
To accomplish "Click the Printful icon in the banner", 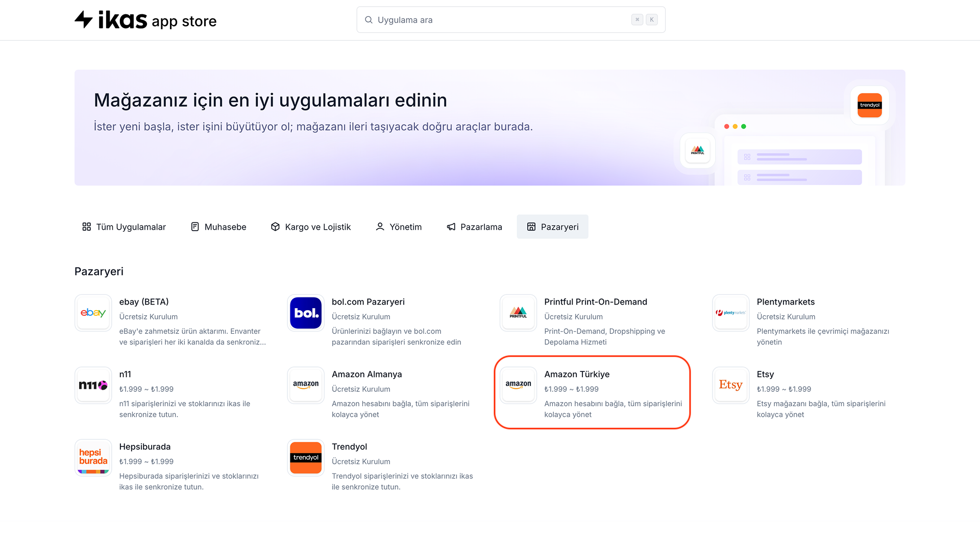I will (698, 151).
